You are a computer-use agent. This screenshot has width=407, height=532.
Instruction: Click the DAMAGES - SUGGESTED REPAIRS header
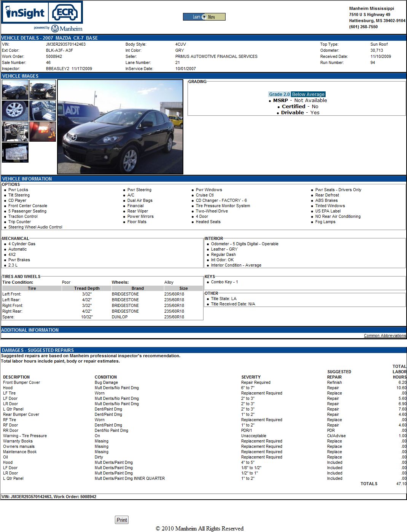pyautogui.click(x=203, y=350)
